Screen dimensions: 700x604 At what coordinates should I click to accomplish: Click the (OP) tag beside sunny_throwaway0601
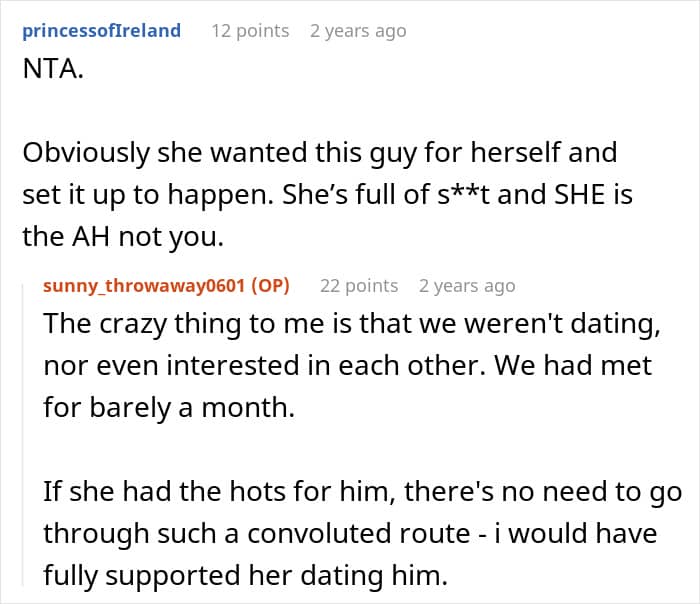pyautogui.click(x=270, y=285)
